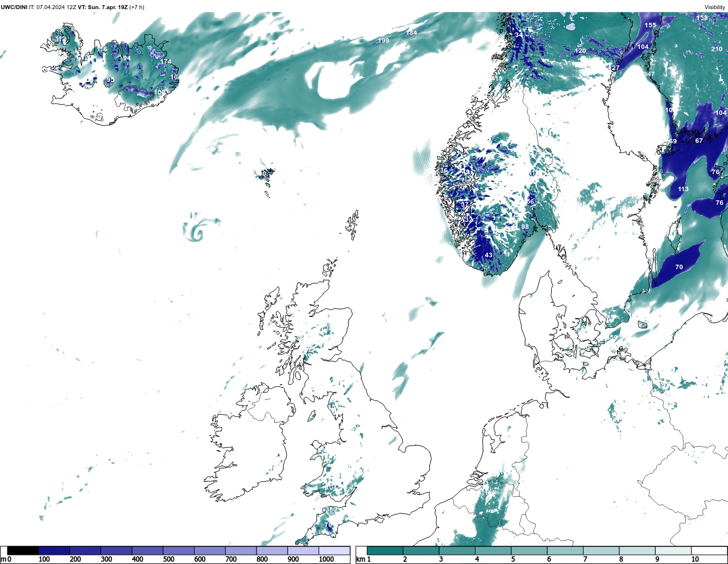Select the '113' visibility value label
Screen dimensions: 728x564
coord(683,189)
